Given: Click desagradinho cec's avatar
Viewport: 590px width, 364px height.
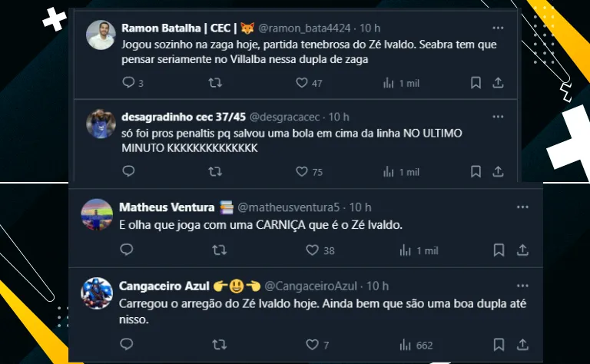Looking at the screenshot, I should 101,124.
